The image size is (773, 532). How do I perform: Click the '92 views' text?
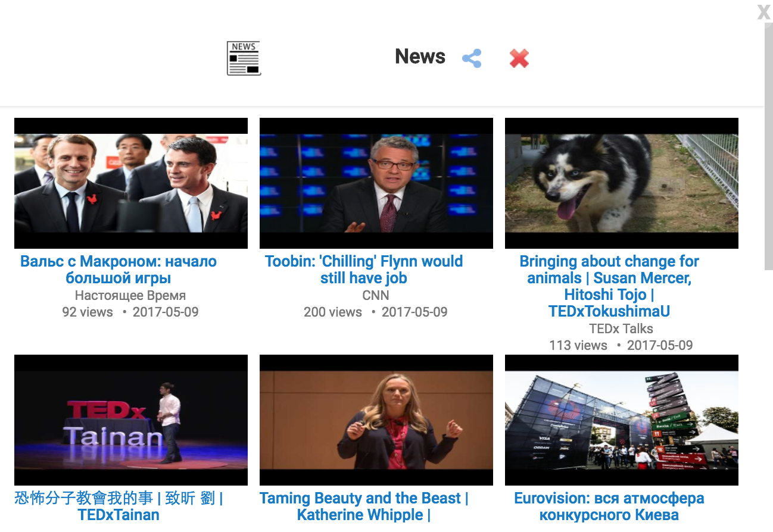[88, 312]
